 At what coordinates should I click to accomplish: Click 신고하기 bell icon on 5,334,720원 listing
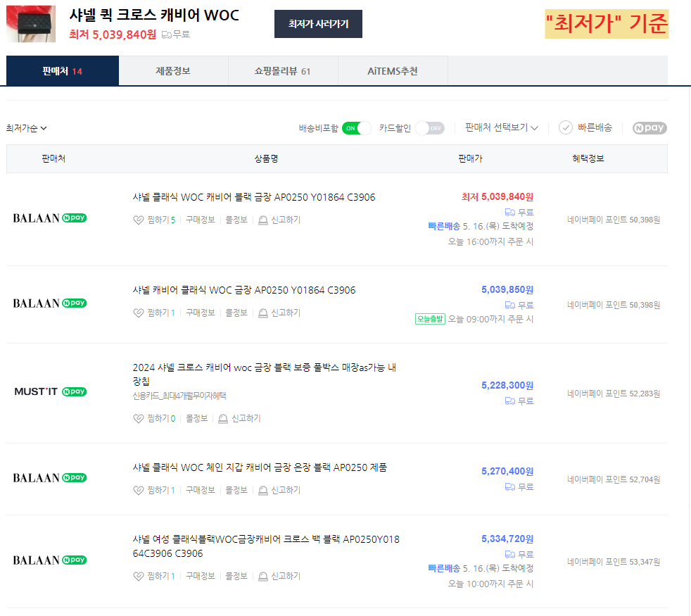point(263,577)
